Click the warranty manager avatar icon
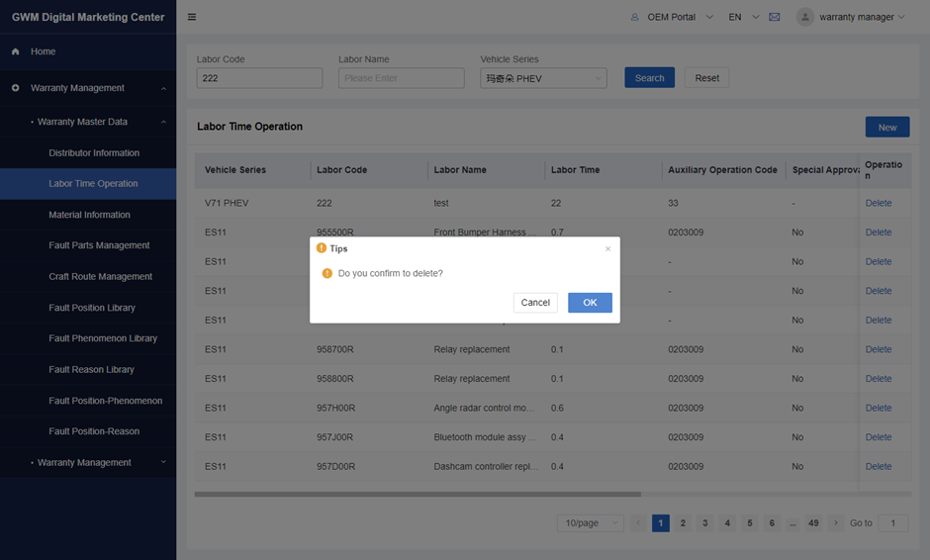 (x=805, y=17)
